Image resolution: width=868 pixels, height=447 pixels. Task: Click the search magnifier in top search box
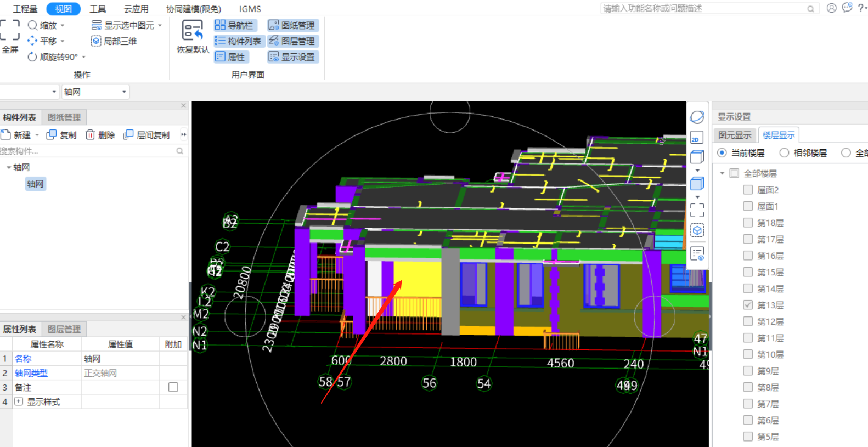point(810,9)
